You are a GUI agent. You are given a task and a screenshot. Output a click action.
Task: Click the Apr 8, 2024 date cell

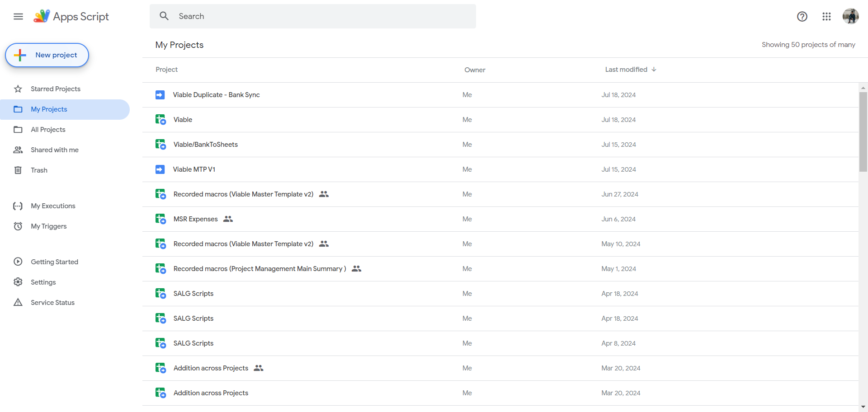coord(618,343)
